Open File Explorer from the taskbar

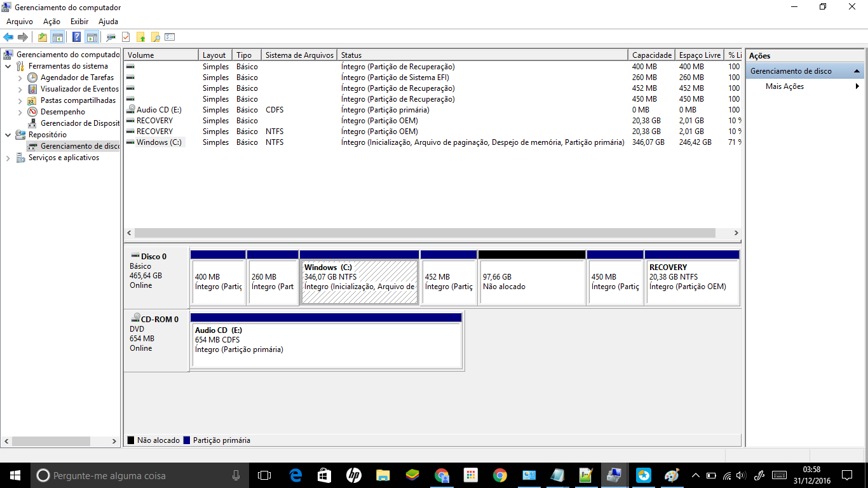383,475
